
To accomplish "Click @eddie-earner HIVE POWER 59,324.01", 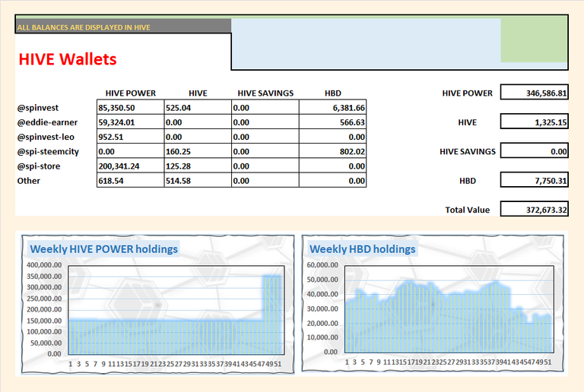I will click(130, 122).
